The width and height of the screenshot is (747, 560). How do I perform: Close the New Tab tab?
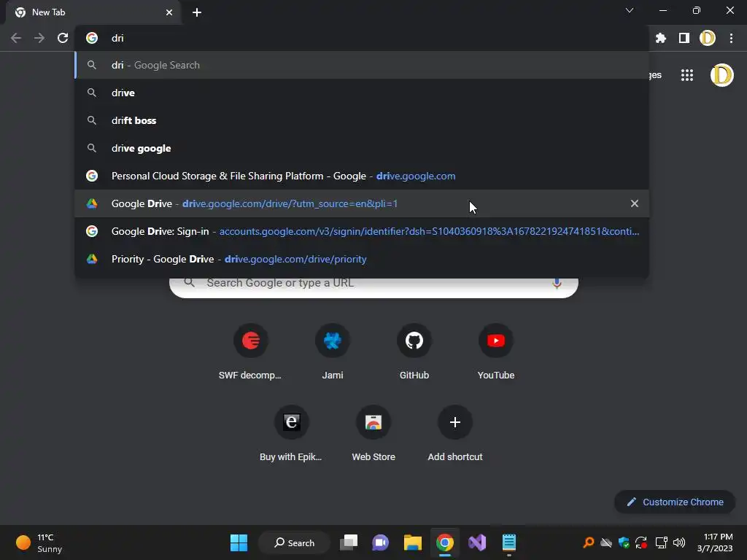click(169, 12)
